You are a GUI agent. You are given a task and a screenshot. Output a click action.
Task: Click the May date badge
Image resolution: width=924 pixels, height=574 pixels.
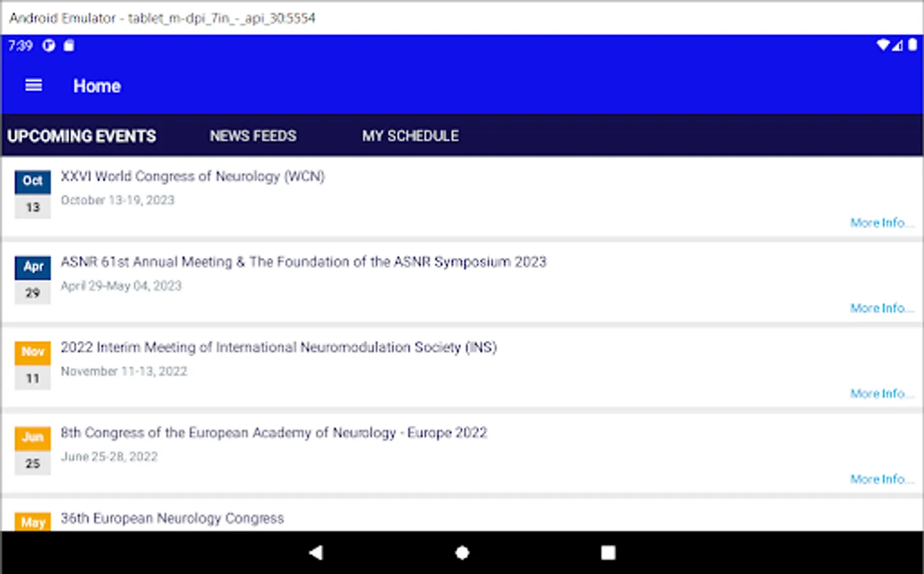coord(33,522)
